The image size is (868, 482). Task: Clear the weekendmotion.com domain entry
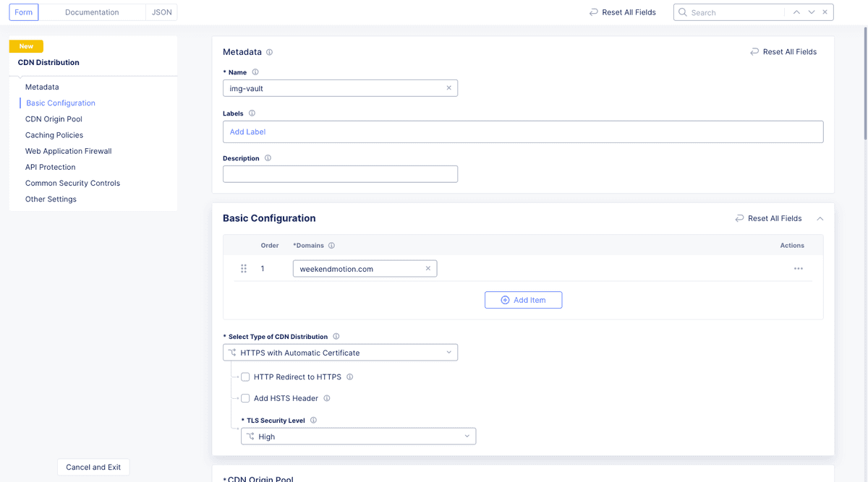point(427,269)
